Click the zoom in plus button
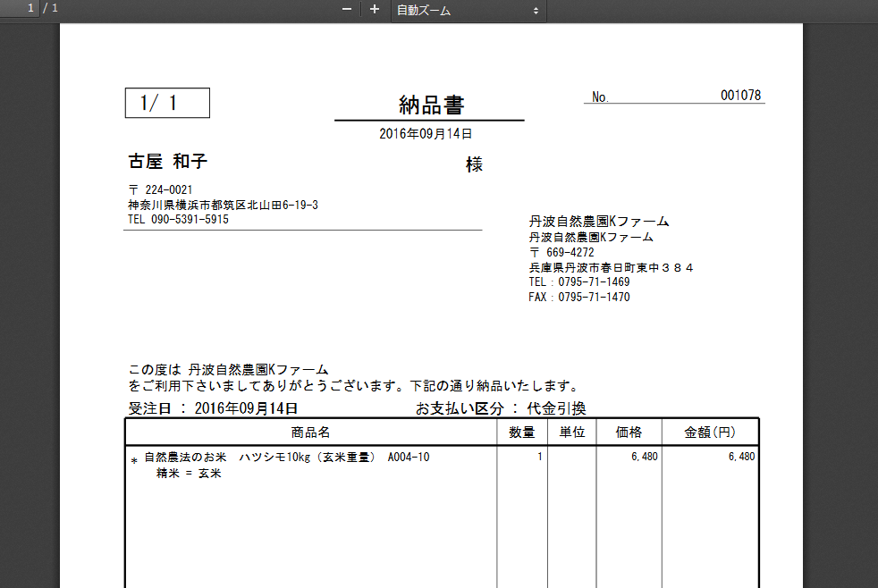 [x=375, y=9]
